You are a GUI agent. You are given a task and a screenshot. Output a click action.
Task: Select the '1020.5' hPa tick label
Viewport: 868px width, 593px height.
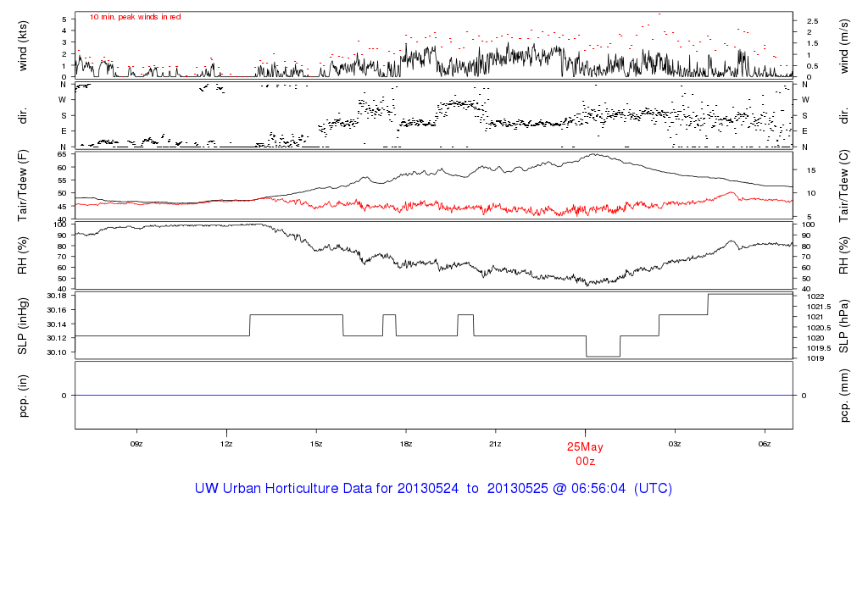(x=819, y=328)
